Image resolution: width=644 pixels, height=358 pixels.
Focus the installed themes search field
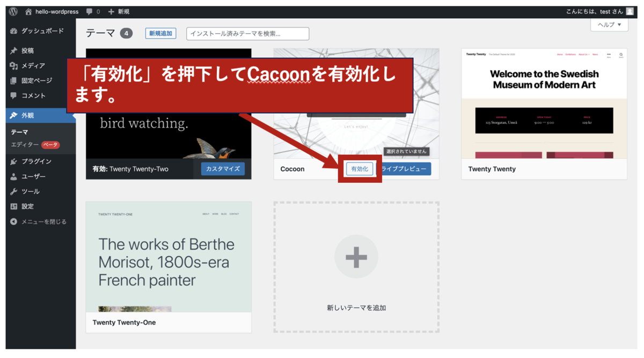[248, 33]
